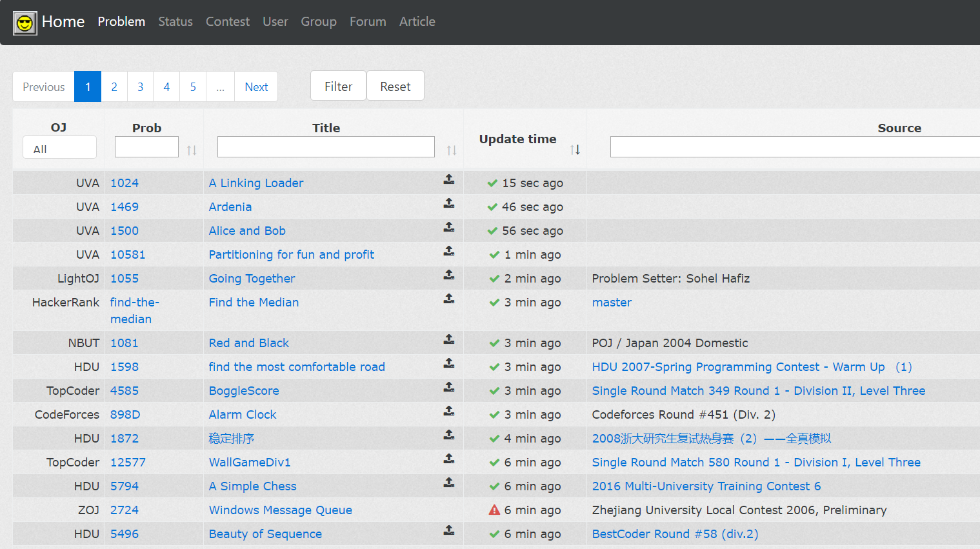Open the OJ All dropdown filter
980x549 pixels.
(x=59, y=148)
